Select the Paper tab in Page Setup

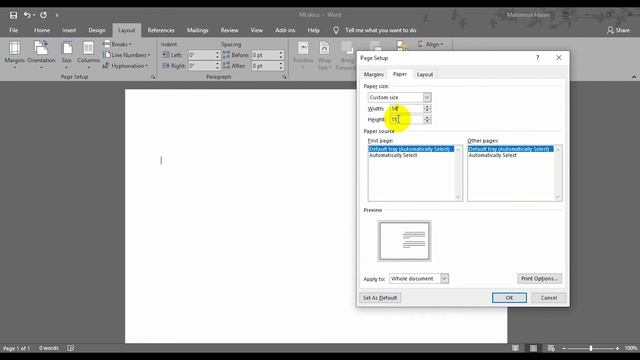click(x=400, y=74)
